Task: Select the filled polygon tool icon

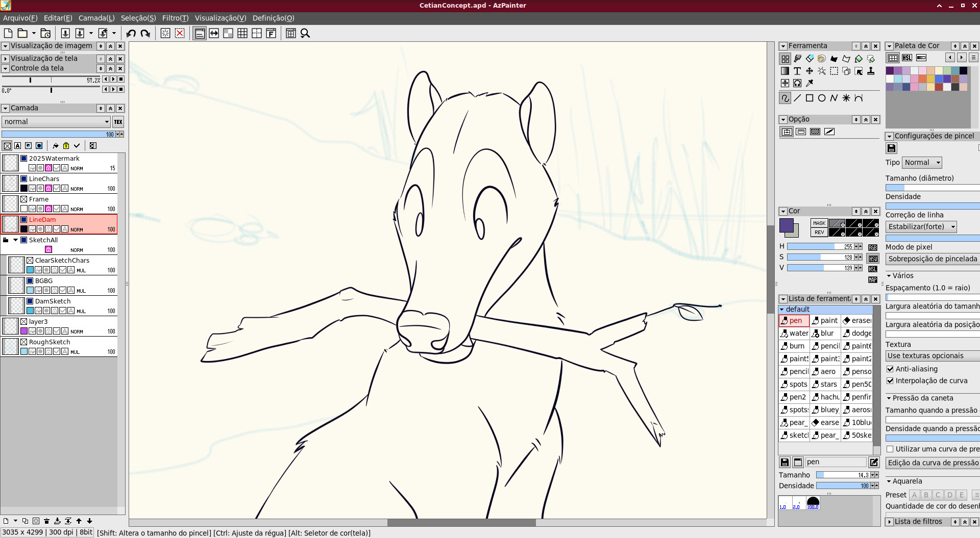Action: pyautogui.click(x=834, y=59)
